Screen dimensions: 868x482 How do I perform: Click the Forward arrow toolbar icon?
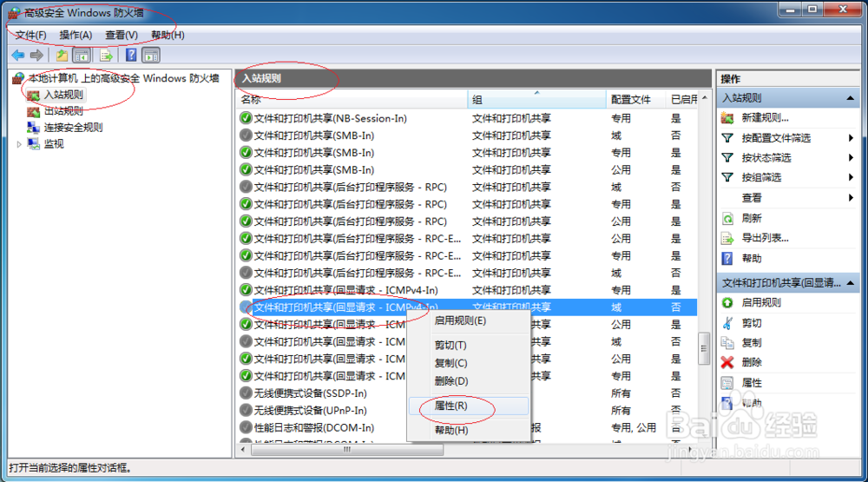36,56
